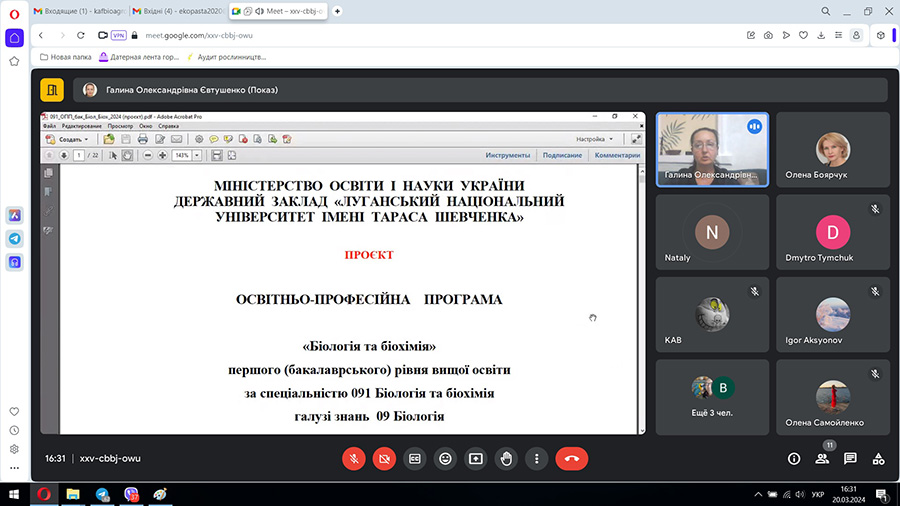
Task: Open the Meet activities panel
Action: click(878, 458)
